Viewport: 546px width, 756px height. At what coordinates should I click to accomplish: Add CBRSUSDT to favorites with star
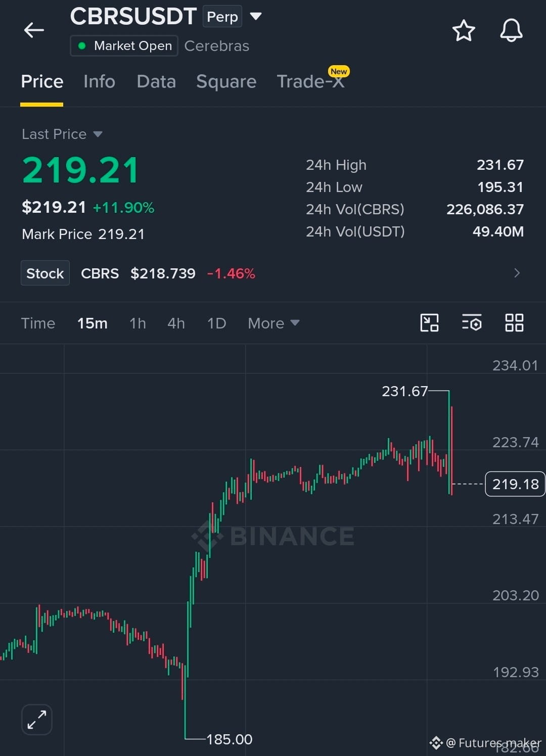pos(463,30)
